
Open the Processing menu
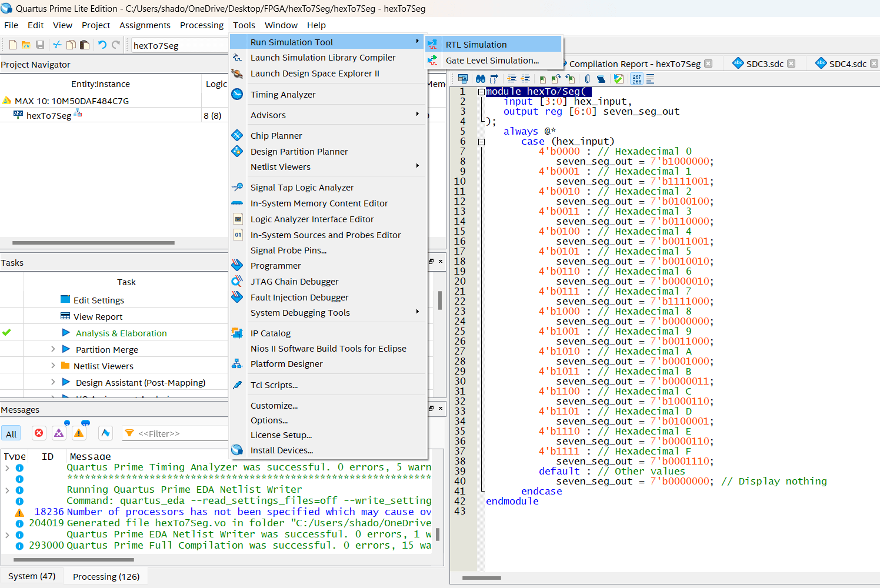(x=202, y=25)
